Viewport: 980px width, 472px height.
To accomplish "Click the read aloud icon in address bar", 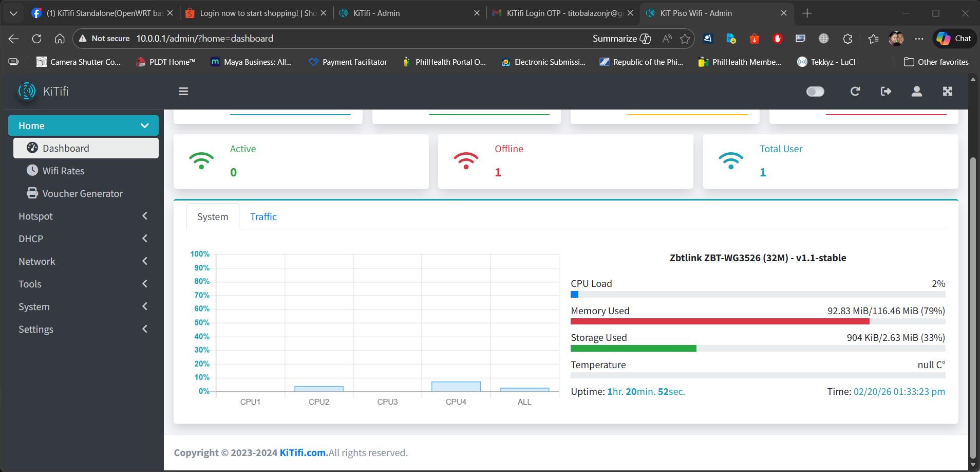I will pyautogui.click(x=667, y=39).
